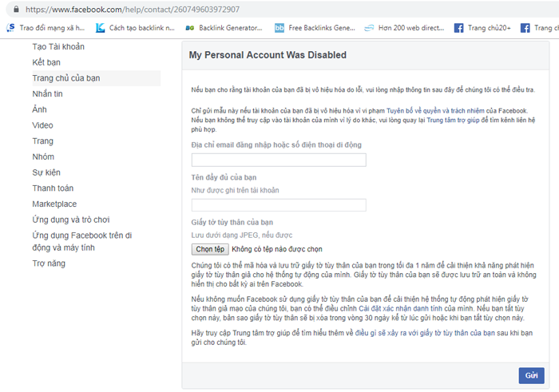The width and height of the screenshot is (559, 392).
Task: Open 'Trung tâm trợ giúp' link
Action: 453,120
